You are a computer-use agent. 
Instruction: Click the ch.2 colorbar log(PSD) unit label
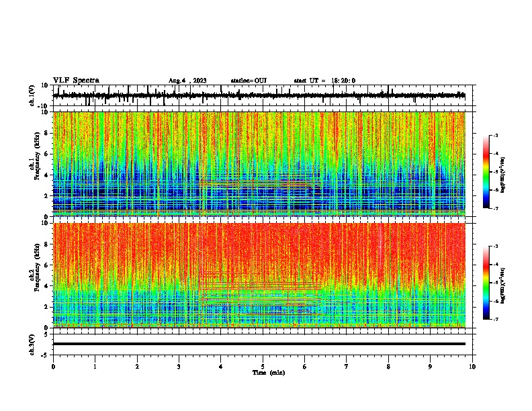click(503, 285)
